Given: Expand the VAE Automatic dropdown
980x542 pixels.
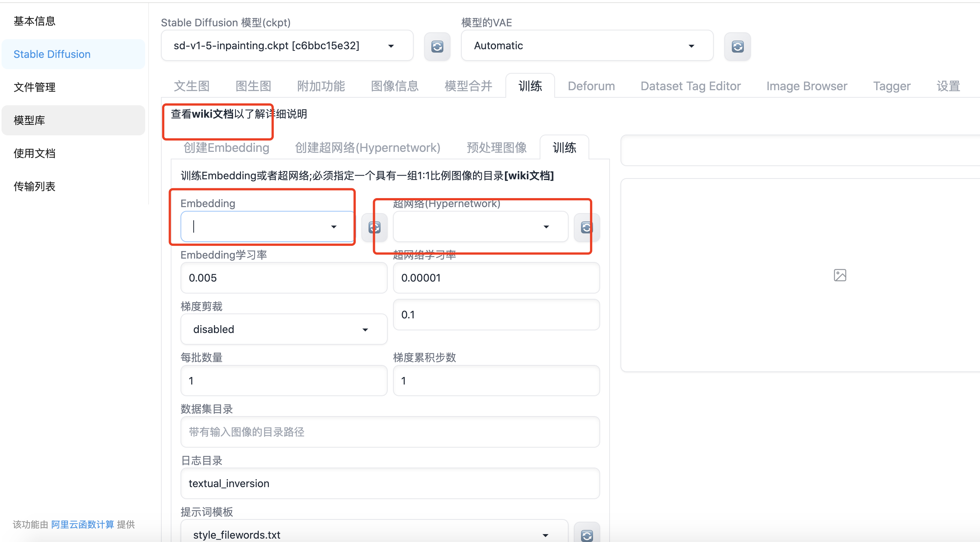Looking at the screenshot, I should pyautogui.click(x=587, y=45).
